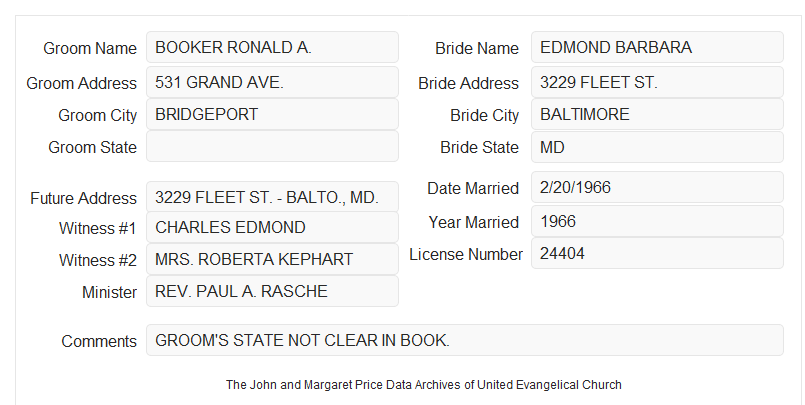Image resolution: width=805 pixels, height=405 pixels.
Task: Focus the empty Groom State field
Action: (x=272, y=146)
